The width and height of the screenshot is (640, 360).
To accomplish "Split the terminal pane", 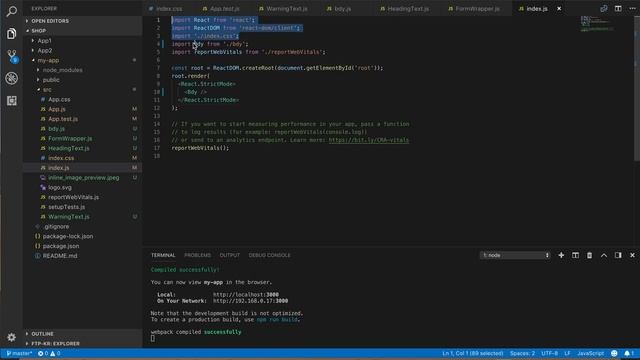I will [x=575, y=255].
